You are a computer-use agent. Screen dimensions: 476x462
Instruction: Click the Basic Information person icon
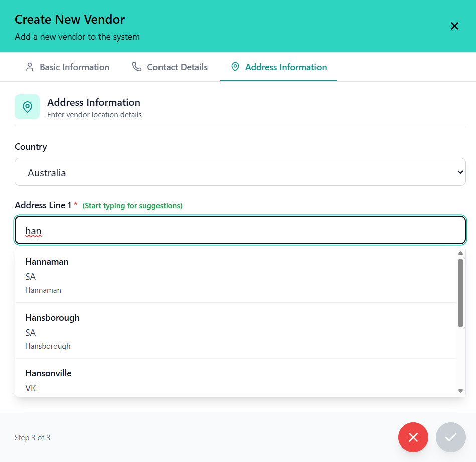[30, 67]
